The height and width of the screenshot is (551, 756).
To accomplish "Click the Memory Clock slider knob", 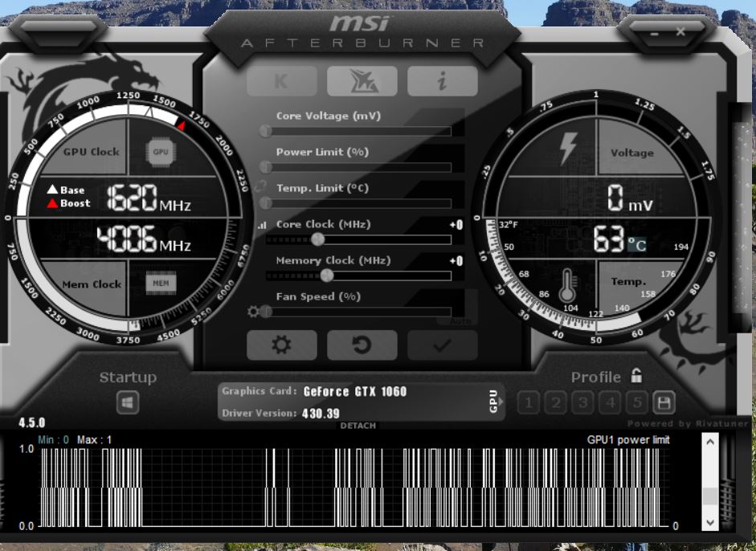I will (327, 275).
